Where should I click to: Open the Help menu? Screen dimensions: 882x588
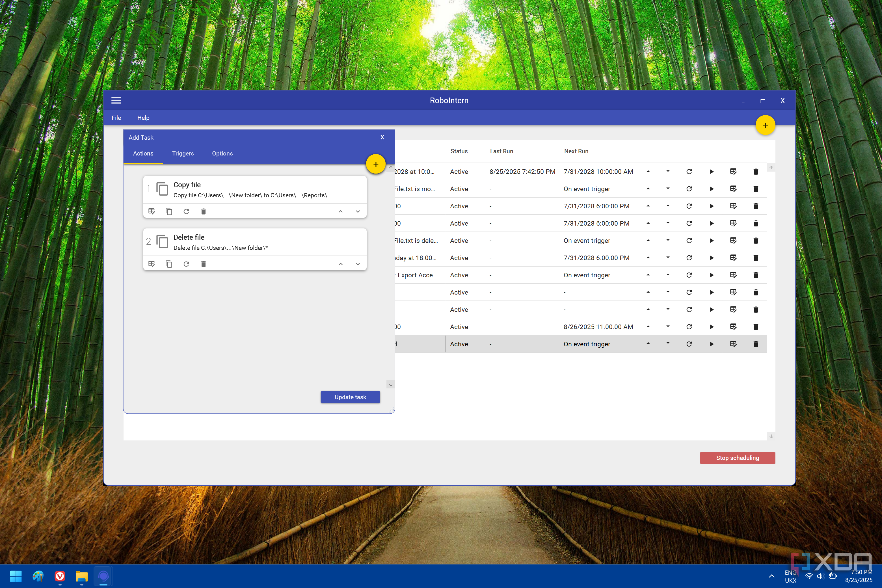point(143,118)
